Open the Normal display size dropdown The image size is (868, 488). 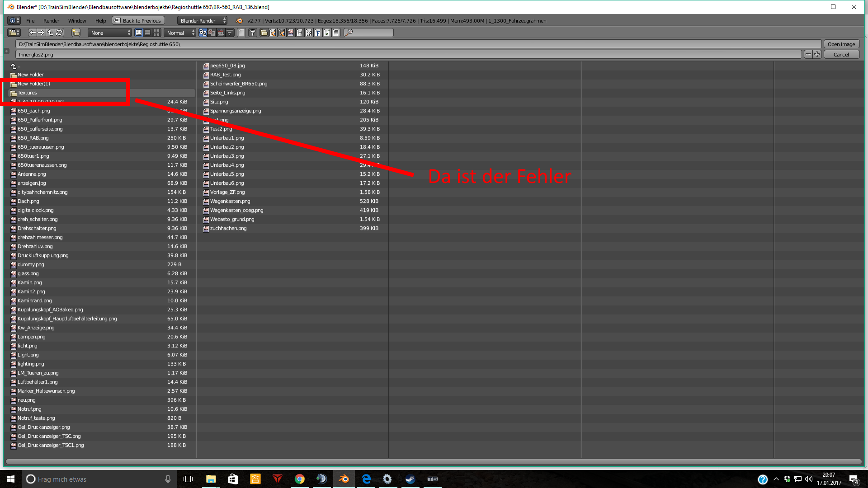tap(180, 33)
